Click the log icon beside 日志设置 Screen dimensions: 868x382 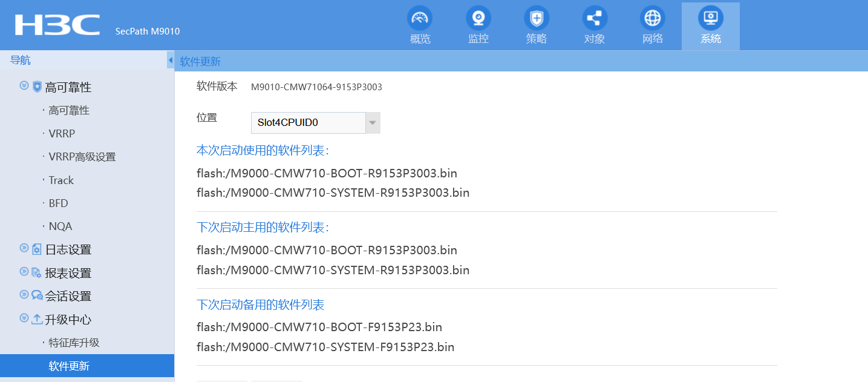37,249
